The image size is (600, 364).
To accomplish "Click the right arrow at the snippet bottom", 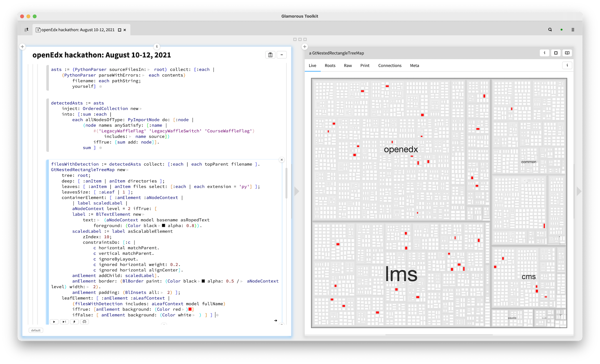I will click(276, 320).
